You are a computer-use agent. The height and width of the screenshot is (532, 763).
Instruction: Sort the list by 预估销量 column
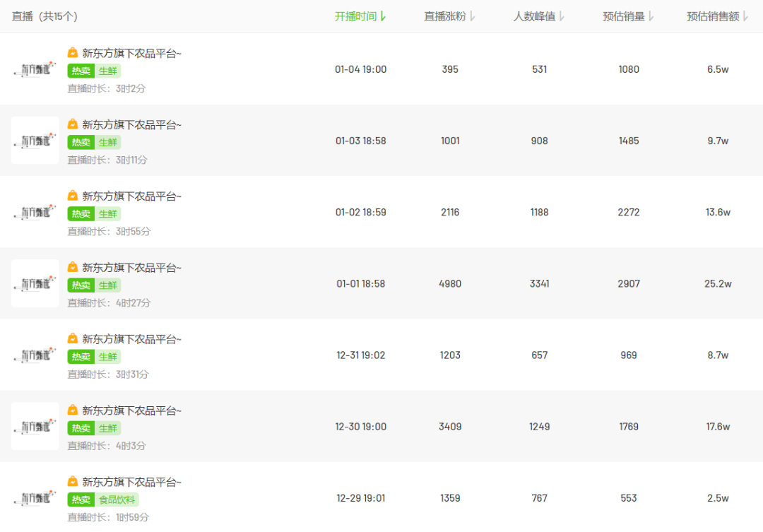point(651,16)
